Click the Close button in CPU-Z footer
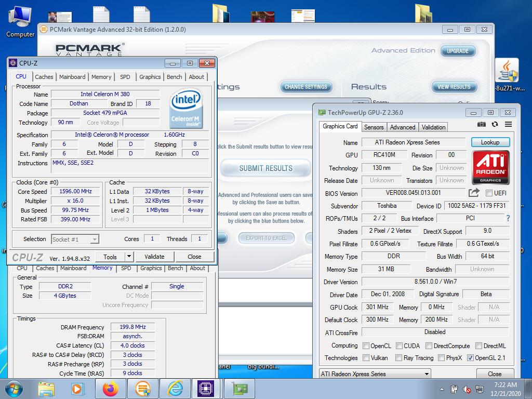This screenshot has width=532, height=399. pyautogui.click(x=194, y=257)
